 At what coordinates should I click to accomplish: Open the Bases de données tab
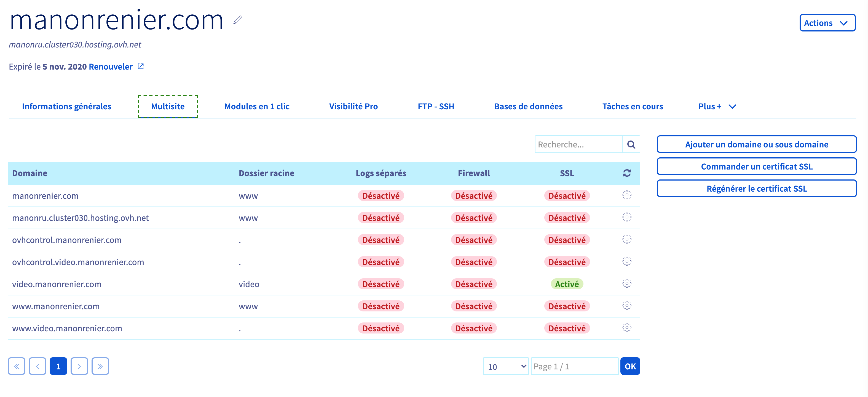[x=528, y=107]
